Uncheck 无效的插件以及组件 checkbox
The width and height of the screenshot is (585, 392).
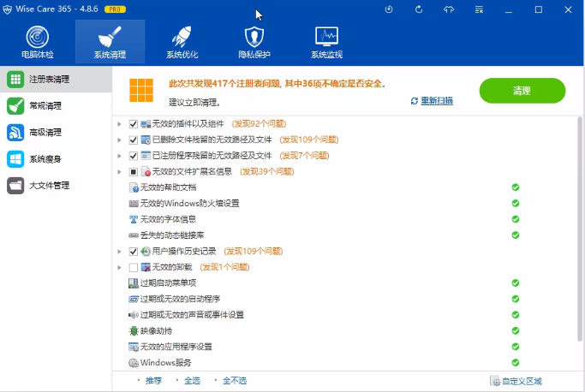(x=134, y=124)
